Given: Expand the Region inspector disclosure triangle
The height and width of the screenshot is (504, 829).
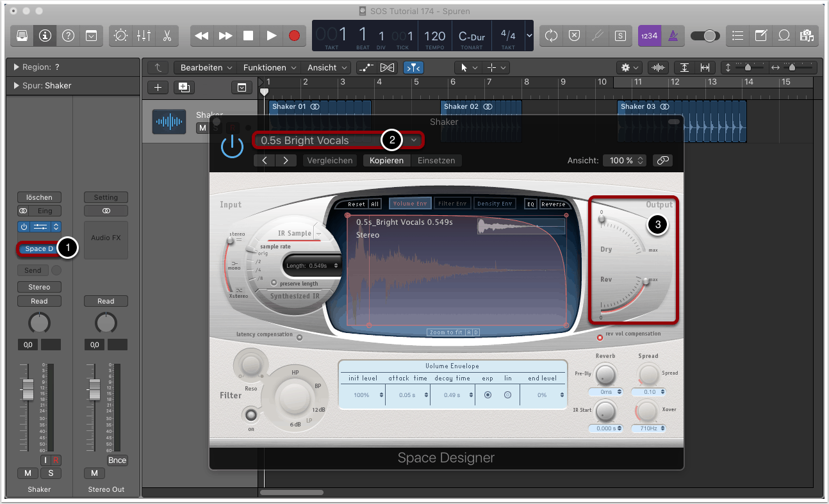Looking at the screenshot, I should point(16,67).
